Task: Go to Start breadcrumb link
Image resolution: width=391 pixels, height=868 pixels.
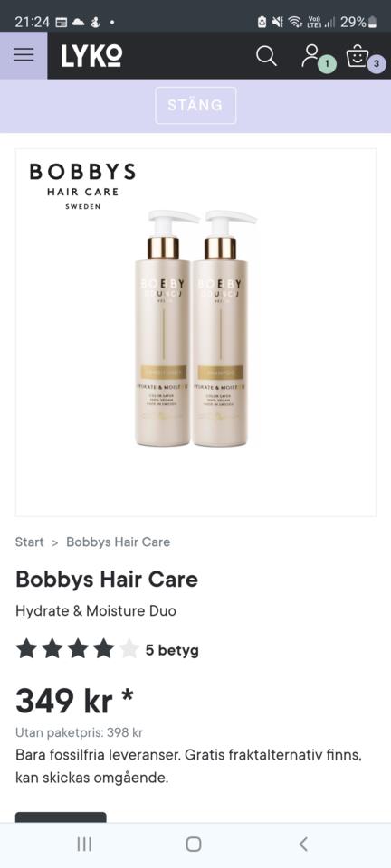Action: pos(29,542)
